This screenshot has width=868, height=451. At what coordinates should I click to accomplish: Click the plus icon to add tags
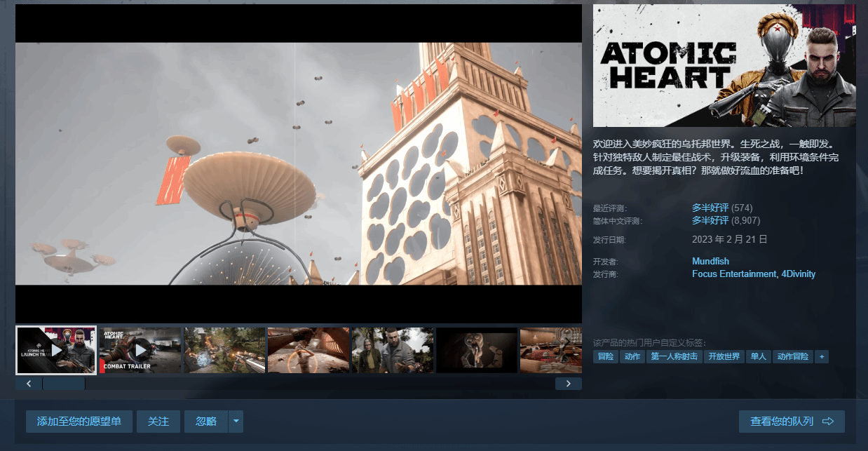tap(821, 356)
